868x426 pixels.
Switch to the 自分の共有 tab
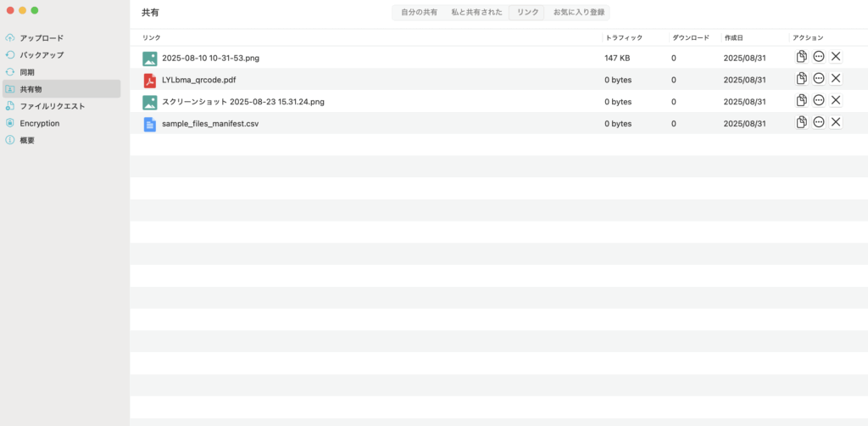point(419,13)
